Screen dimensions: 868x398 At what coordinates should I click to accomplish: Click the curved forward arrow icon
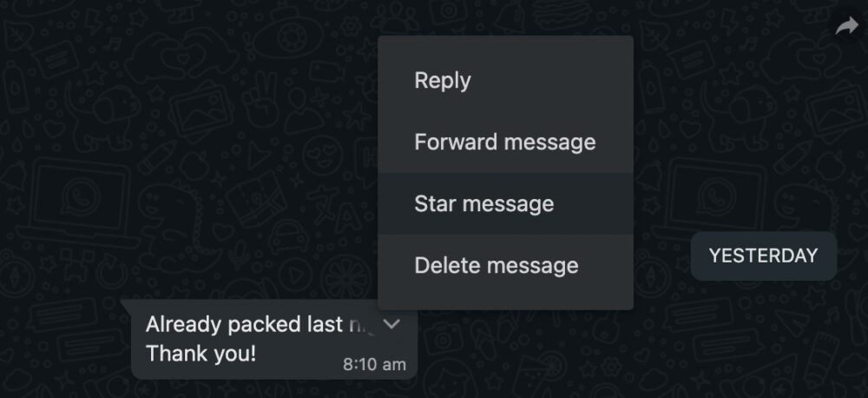click(846, 26)
